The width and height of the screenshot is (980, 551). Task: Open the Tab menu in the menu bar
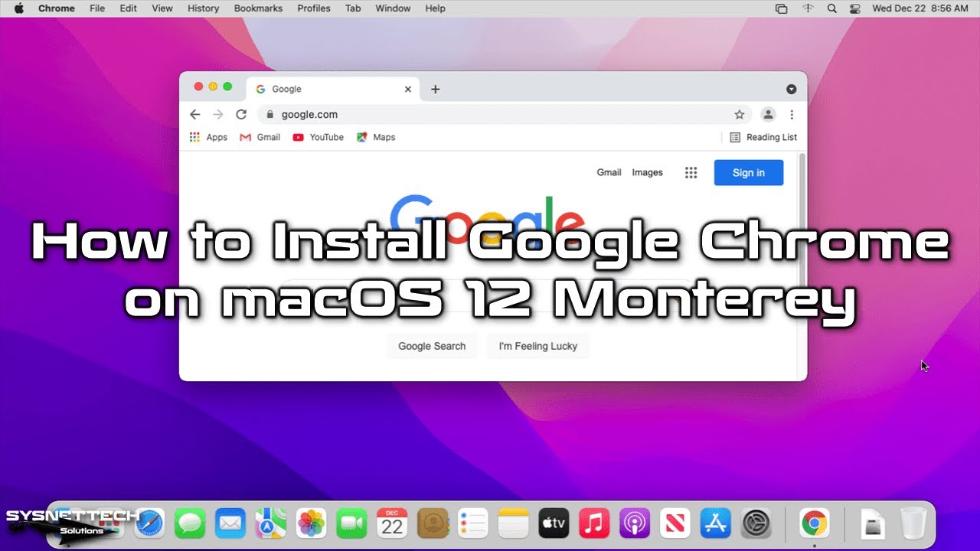click(353, 8)
